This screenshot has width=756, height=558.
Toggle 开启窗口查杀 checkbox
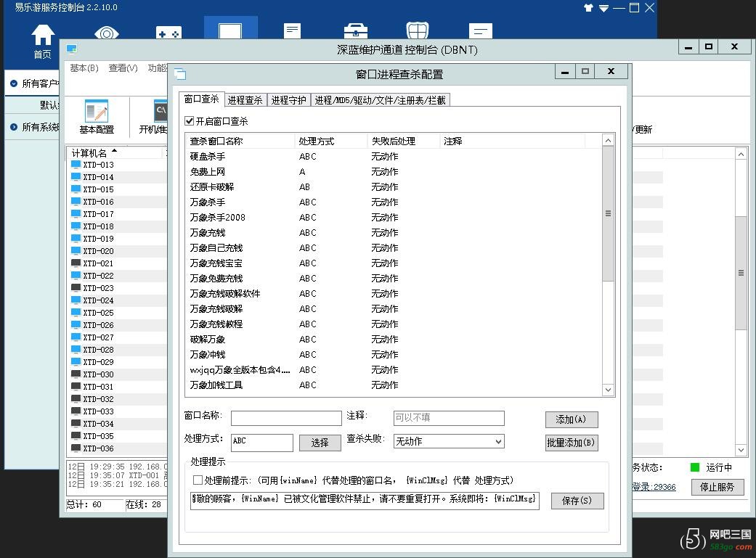tap(190, 121)
